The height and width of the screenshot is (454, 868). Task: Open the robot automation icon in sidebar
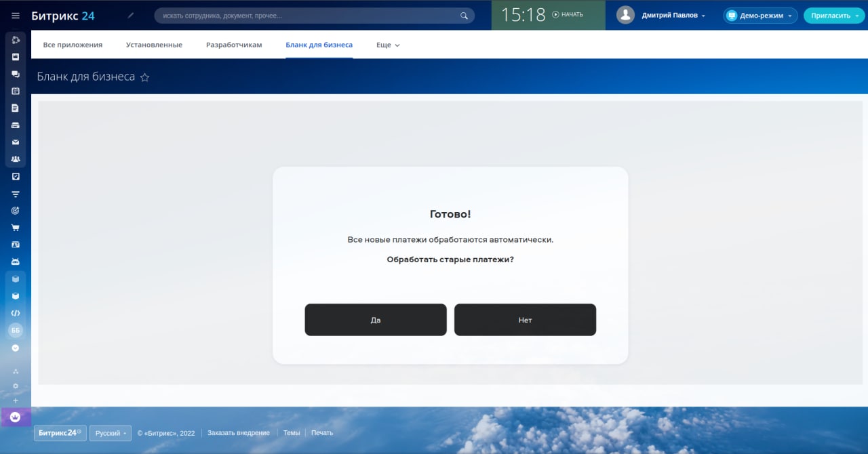[16, 262]
